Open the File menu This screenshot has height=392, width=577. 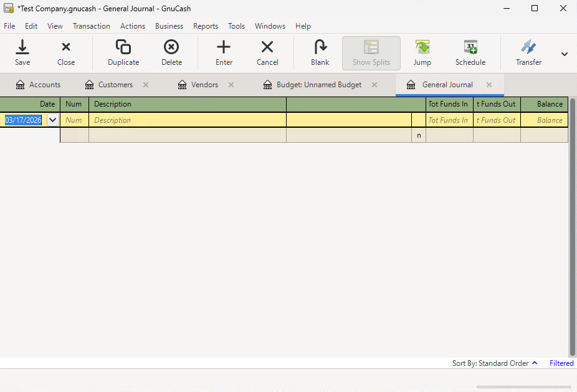pyautogui.click(x=9, y=26)
